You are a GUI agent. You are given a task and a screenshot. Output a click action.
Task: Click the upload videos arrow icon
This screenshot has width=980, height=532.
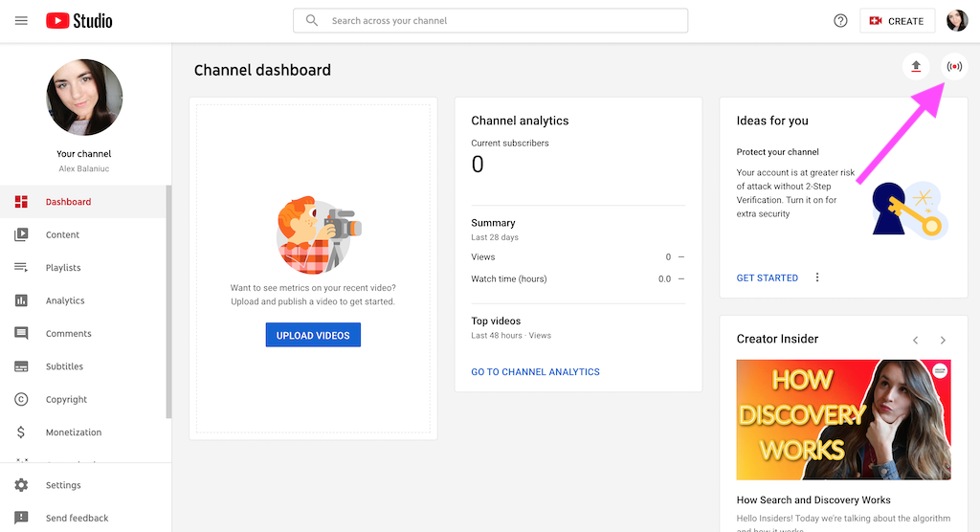[916, 66]
